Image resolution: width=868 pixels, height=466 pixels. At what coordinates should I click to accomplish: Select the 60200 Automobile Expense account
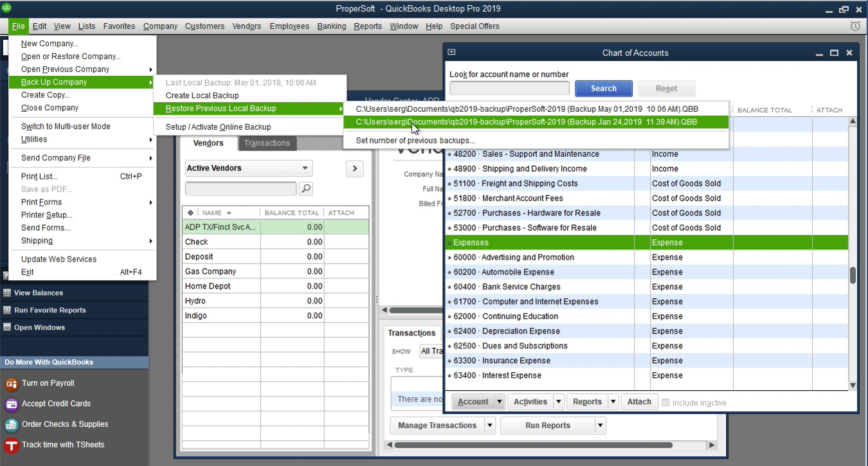tap(646, 273)
